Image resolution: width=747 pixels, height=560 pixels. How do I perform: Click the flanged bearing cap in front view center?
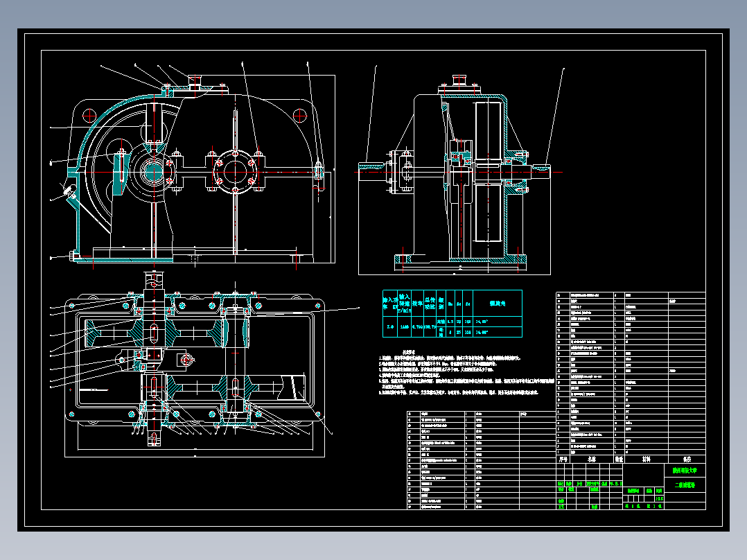[235, 172]
